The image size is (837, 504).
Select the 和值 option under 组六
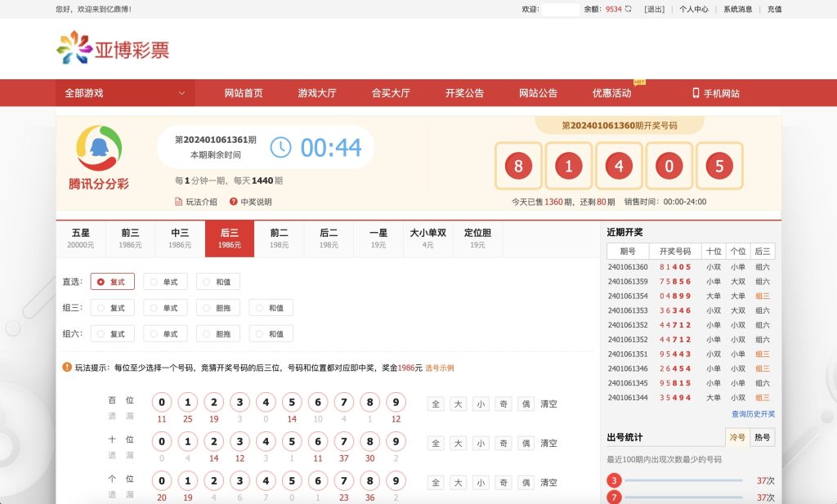pos(271,333)
